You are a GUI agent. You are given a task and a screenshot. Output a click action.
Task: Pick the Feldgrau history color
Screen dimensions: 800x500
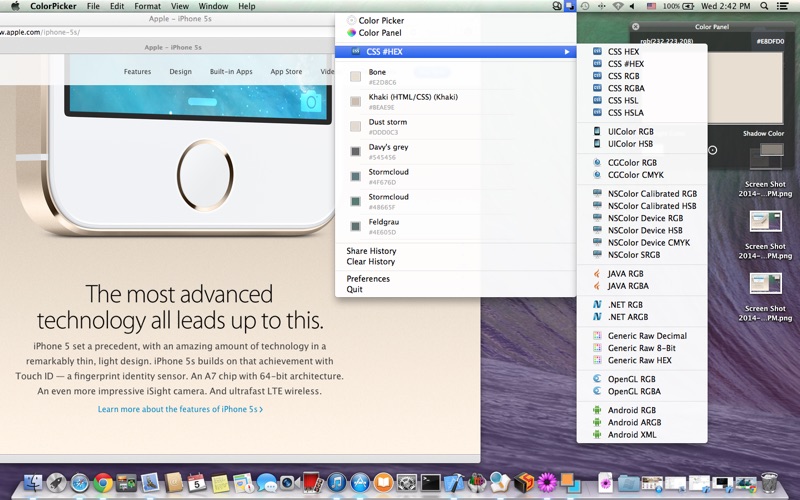pyautogui.click(x=456, y=227)
